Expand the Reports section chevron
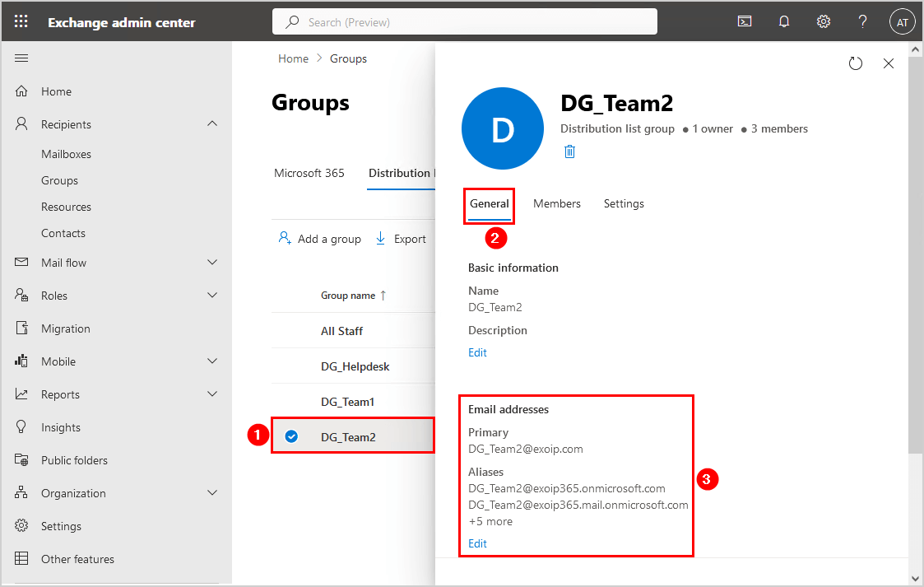The width and height of the screenshot is (924, 587). pos(212,394)
